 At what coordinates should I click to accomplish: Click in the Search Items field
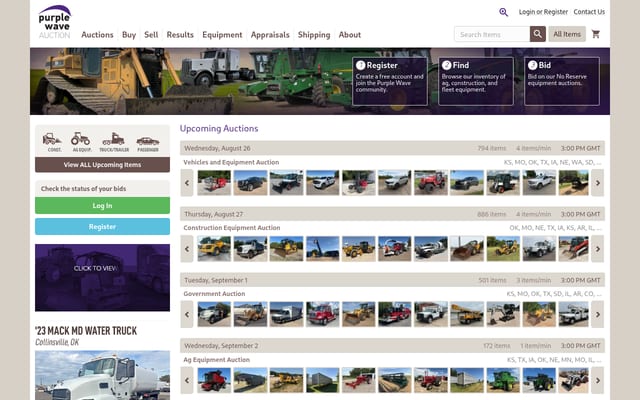(x=492, y=34)
